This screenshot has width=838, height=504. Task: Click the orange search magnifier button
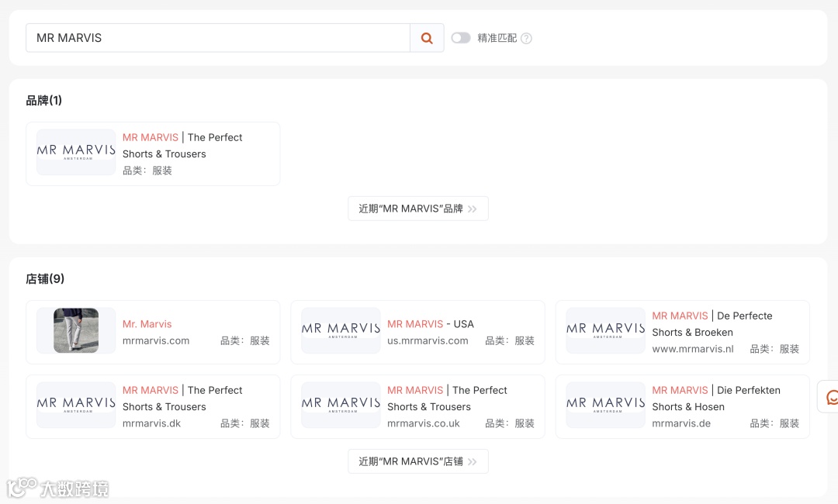tap(427, 38)
